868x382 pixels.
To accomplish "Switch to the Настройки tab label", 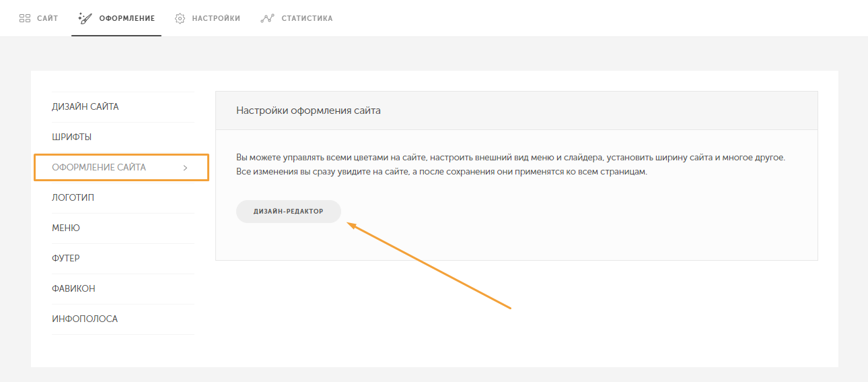I will pyautogui.click(x=216, y=18).
